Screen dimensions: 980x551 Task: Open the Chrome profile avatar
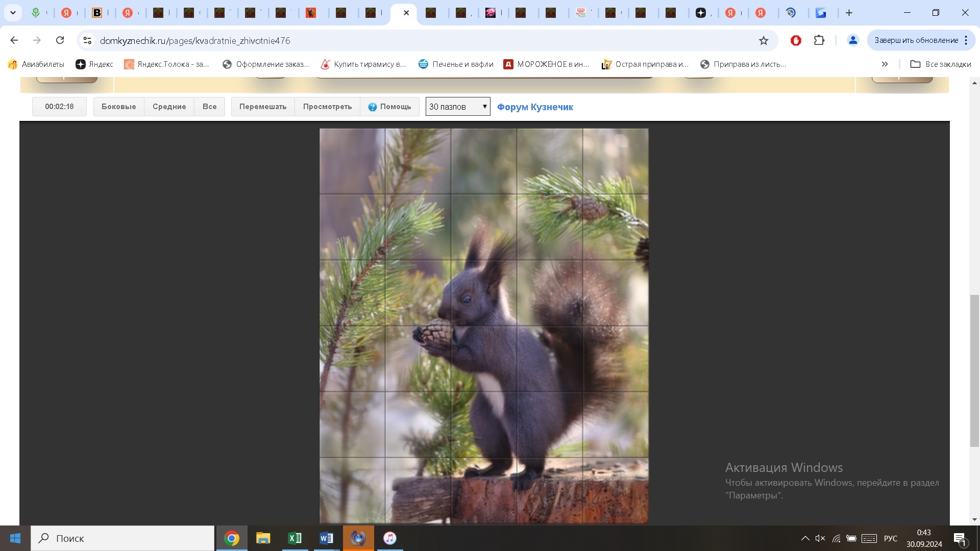coord(853,40)
